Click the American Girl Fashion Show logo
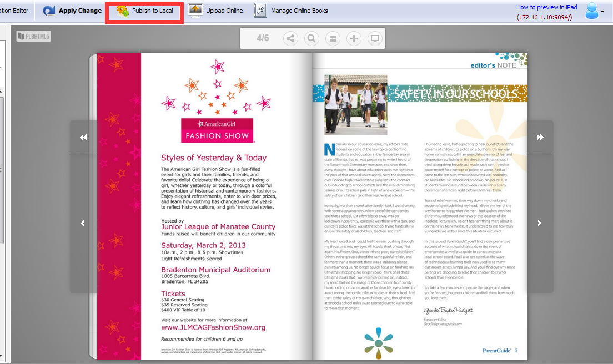613x364 pixels. (217, 130)
